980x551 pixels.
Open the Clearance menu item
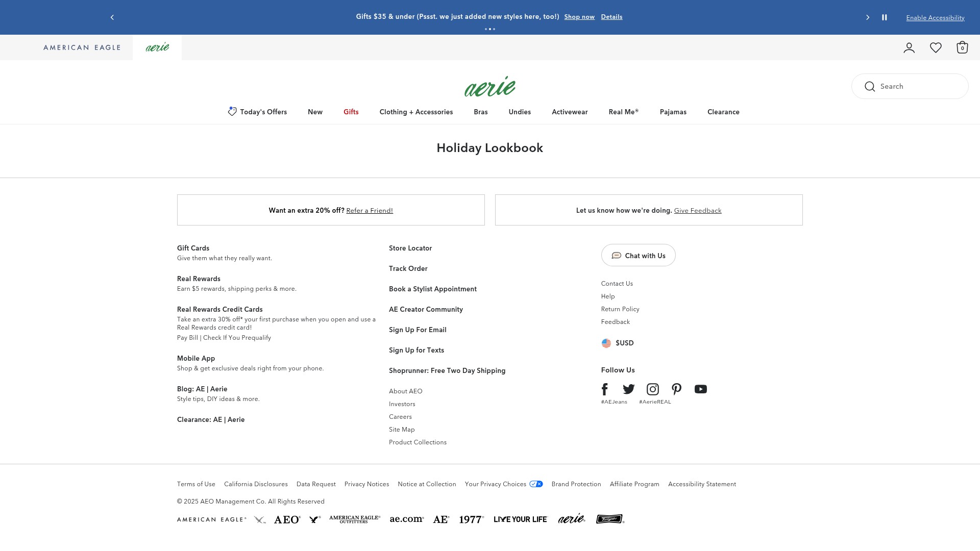tap(723, 112)
